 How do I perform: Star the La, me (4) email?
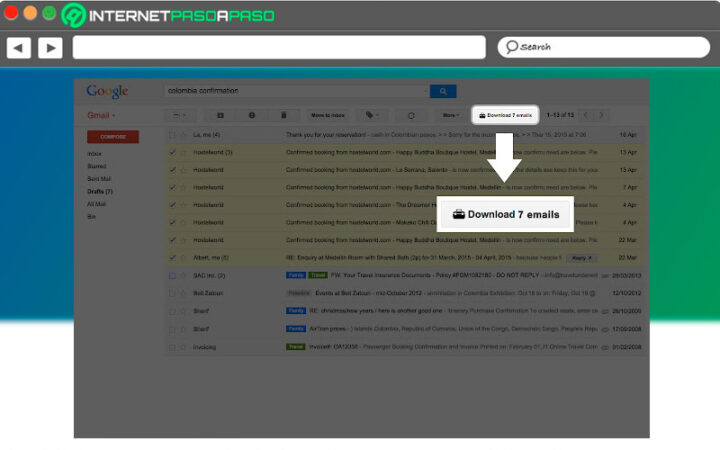pyautogui.click(x=183, y=135)
